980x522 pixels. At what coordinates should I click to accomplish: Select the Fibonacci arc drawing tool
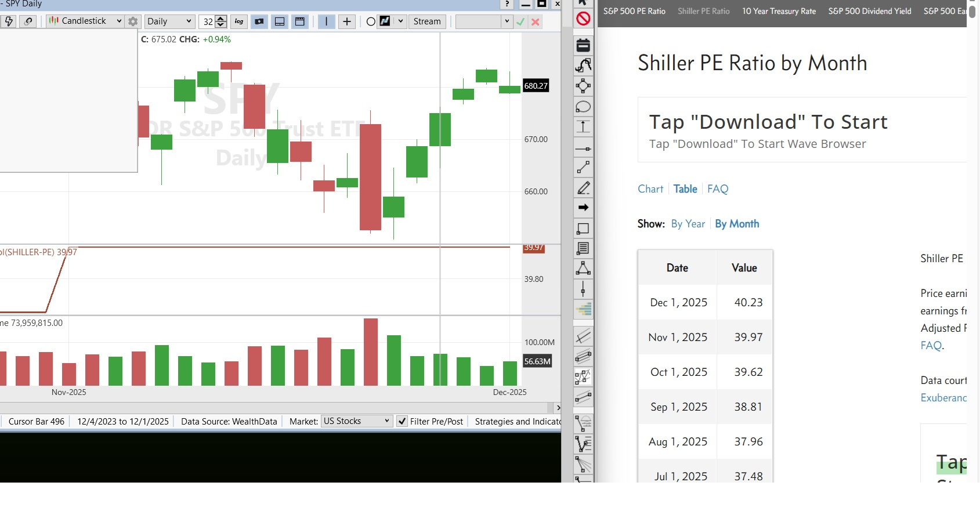pyautogui.click(x=583, y=423)
